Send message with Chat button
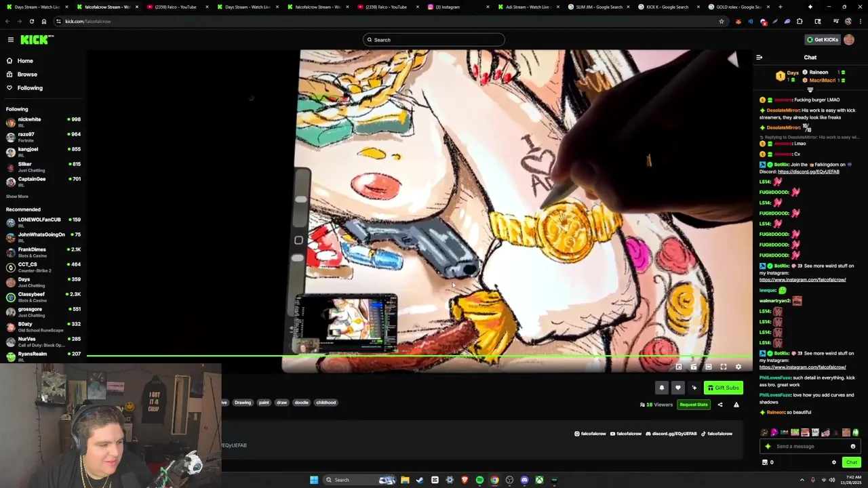Image resolution: width=868 pixels, height=488 pixels. [x=852, y=462]
